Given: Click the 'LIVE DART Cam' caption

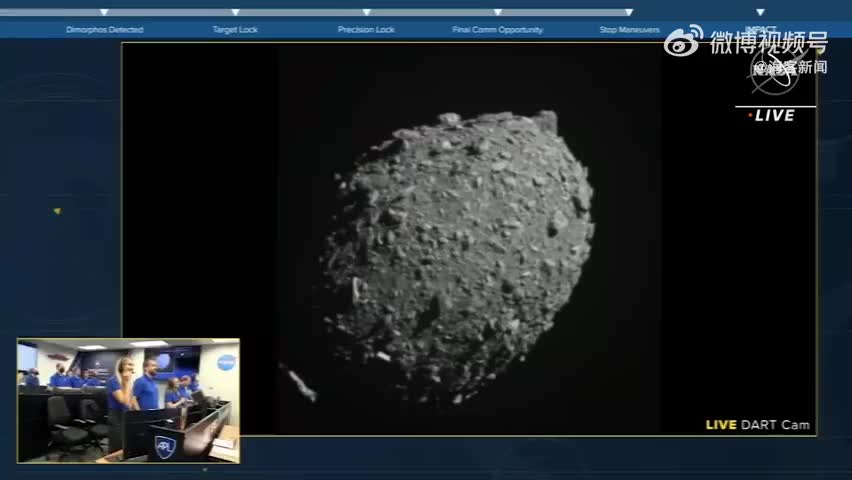Looking at the screenshot, I should tap(757, 425).
